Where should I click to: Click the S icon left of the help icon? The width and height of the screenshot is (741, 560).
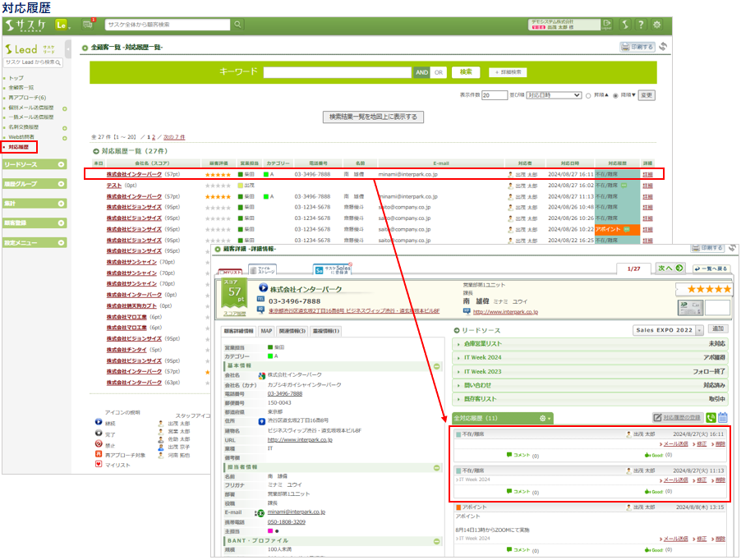tap(625, 25)
